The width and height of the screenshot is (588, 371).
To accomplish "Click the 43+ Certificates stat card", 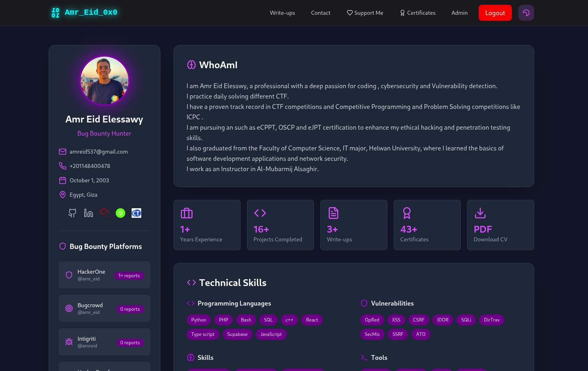I will [427, 225].
